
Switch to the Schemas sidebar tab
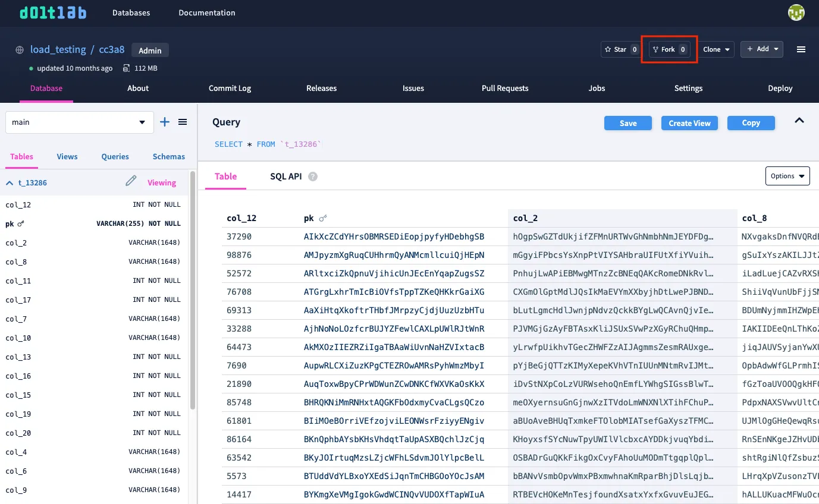168,156
